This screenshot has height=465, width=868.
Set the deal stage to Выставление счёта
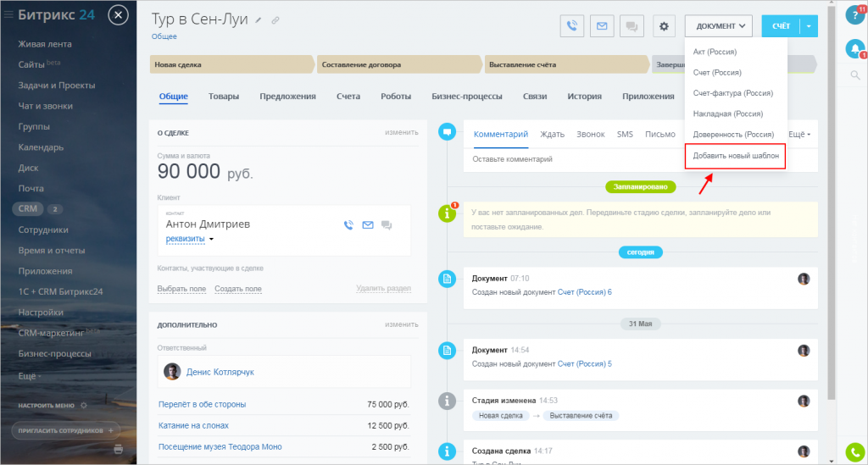[565, 64]
